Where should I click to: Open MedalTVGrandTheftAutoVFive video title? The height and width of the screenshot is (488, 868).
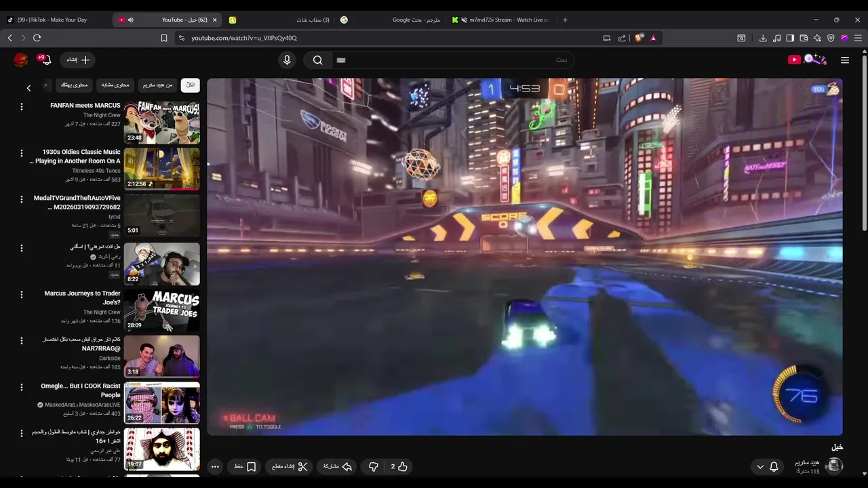click(x=77, y=203)
